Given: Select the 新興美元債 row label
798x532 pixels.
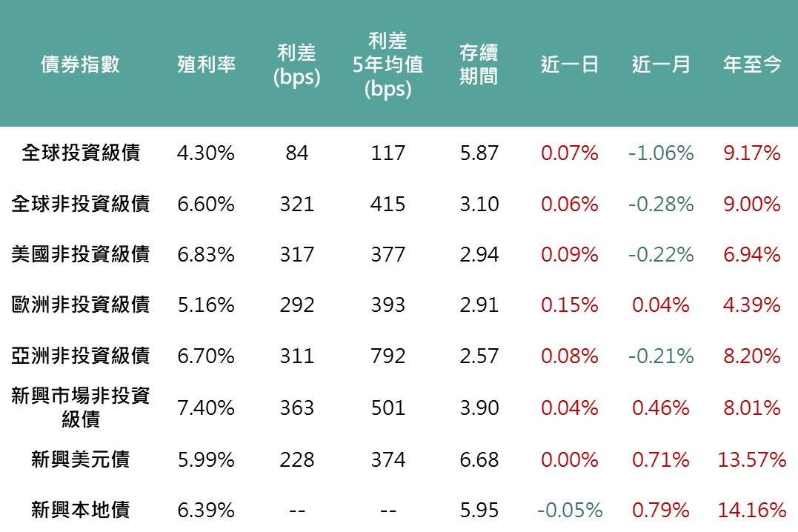Looking at the screenshot, I should (x=80, y=459).
